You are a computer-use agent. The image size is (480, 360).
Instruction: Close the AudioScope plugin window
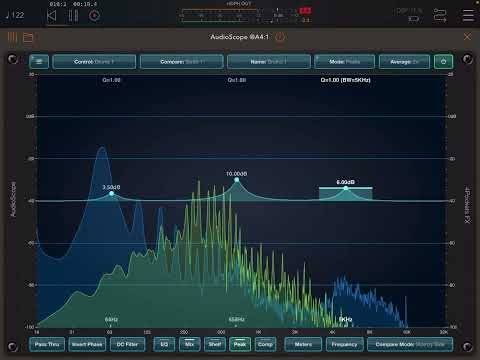[x=467, y=36]
